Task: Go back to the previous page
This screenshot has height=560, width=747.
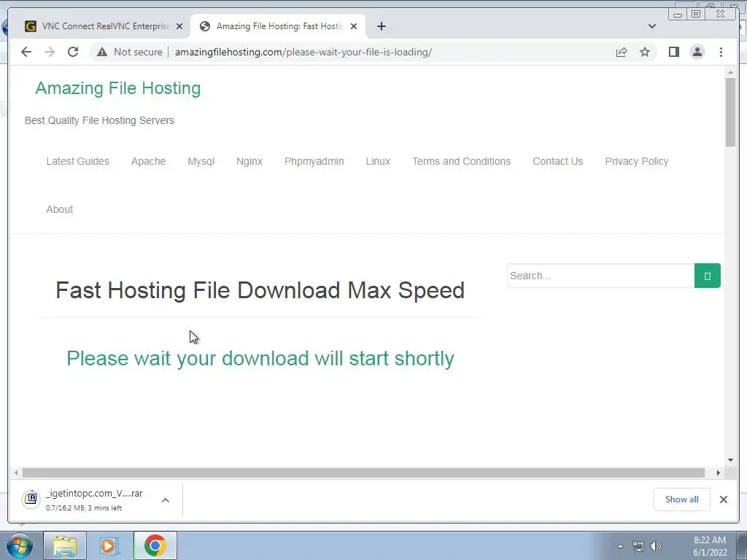Action: click(26, 52)
